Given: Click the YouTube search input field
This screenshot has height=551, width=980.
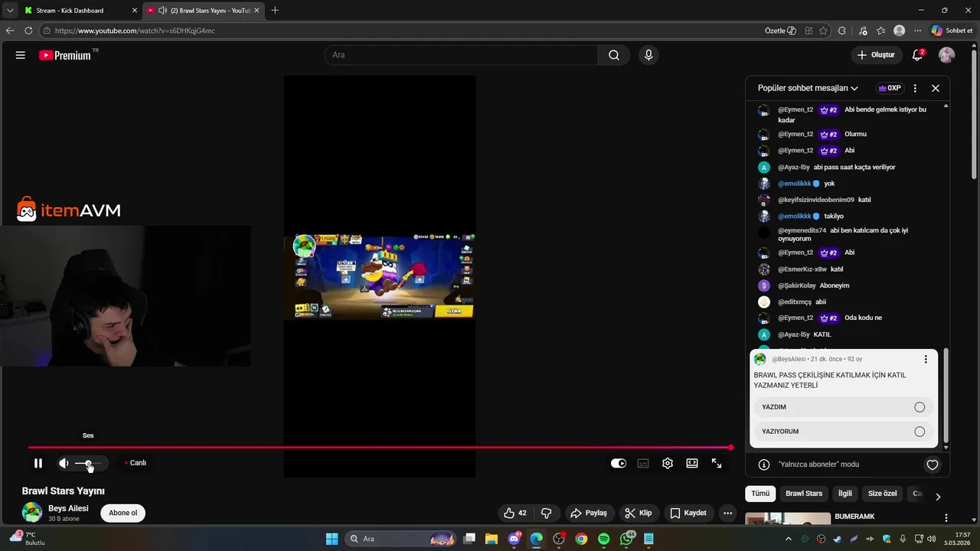Looking at the screenshot, I should [462, 55].
